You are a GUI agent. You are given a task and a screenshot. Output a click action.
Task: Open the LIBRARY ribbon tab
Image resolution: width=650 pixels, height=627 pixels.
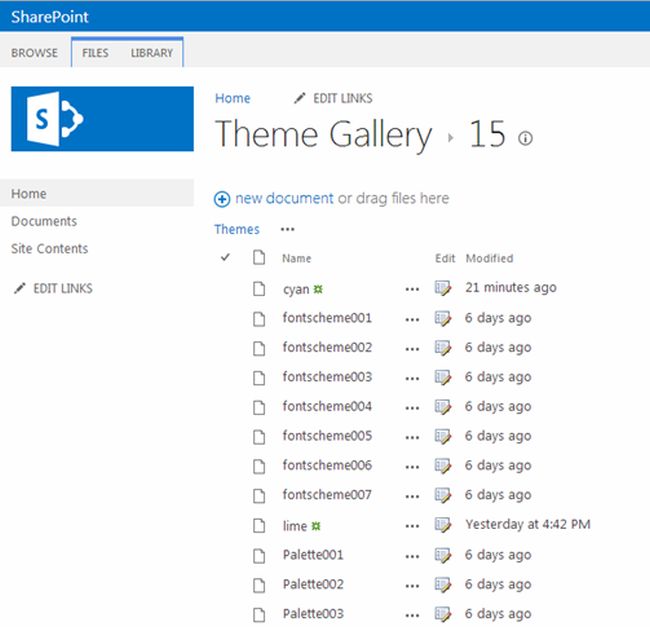(152, 53)
